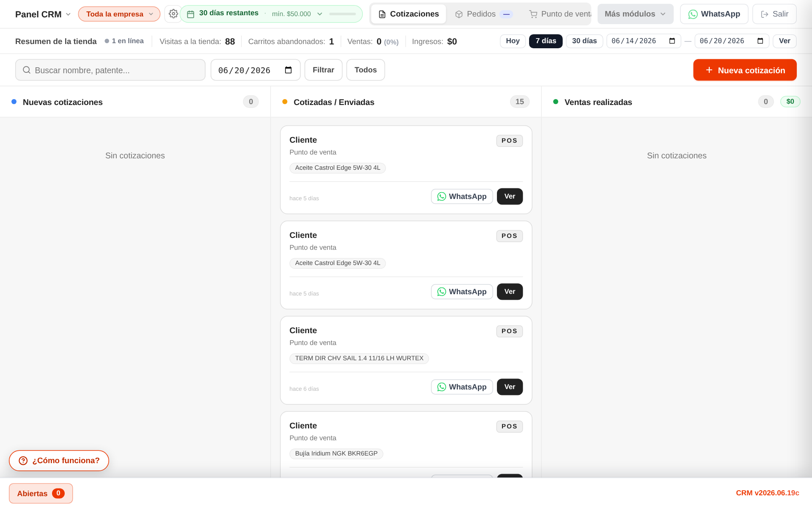Expand the Panel CRM dropdown
This screenshot has width=812, height=508.
tap(43, 14)
